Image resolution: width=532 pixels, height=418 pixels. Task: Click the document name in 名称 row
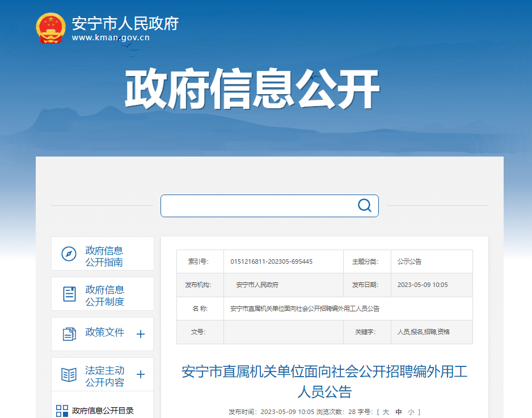click(305, 309)
